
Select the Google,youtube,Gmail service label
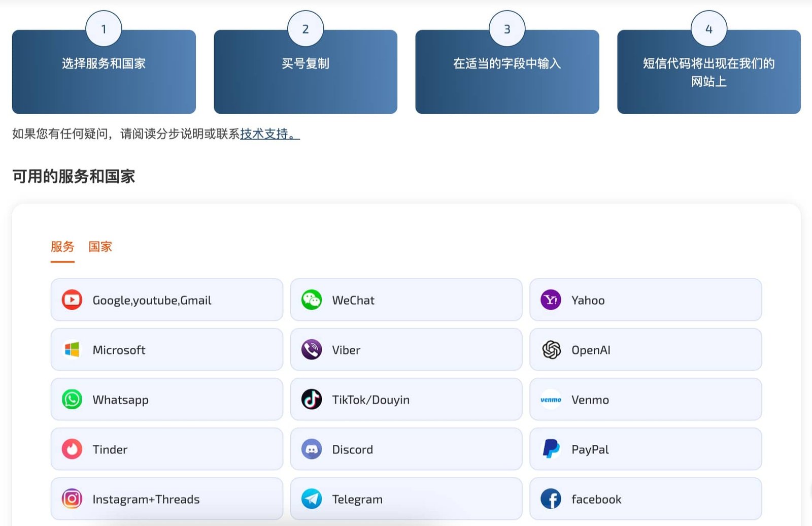[x=152, y=301]
